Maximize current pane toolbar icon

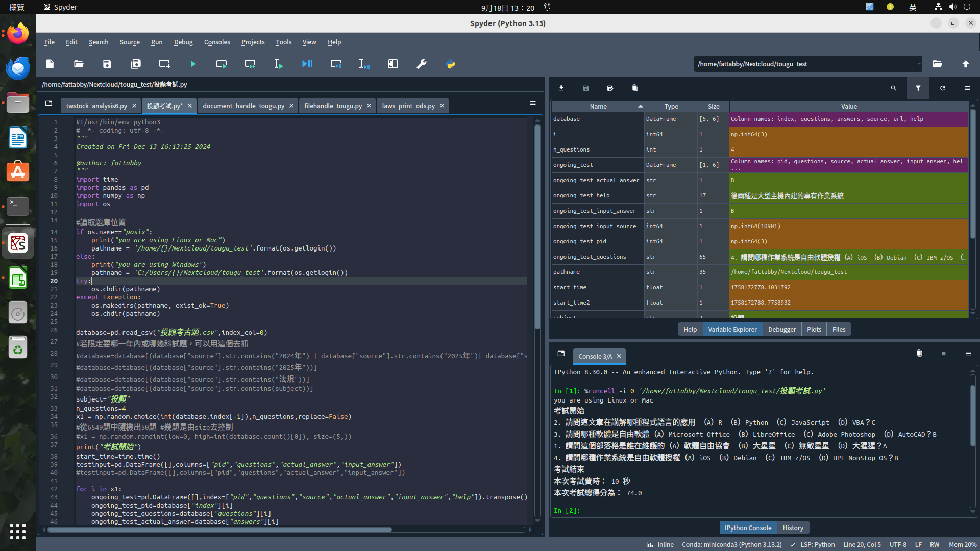coord(393,64)
